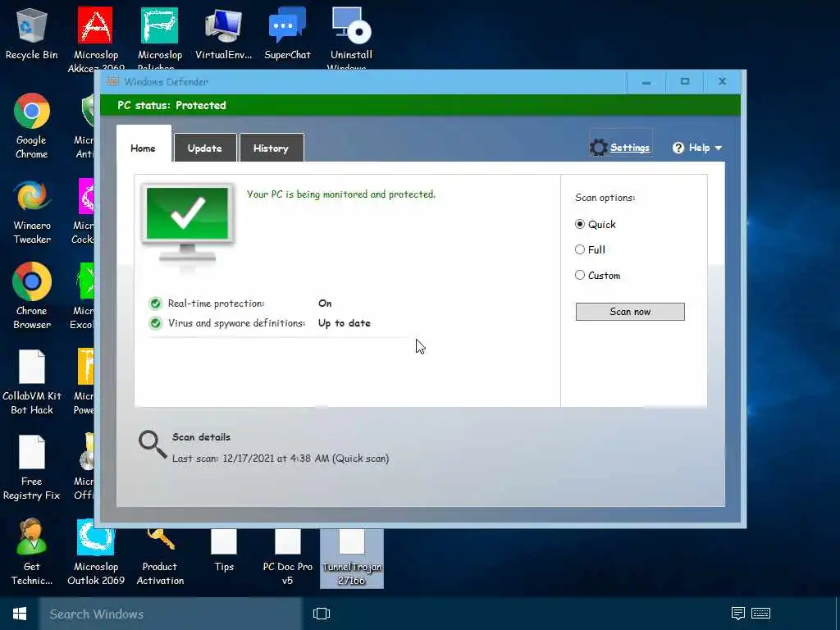Click the Help question mark icon
The image size is (840, 630).
[x=678, y=148]
